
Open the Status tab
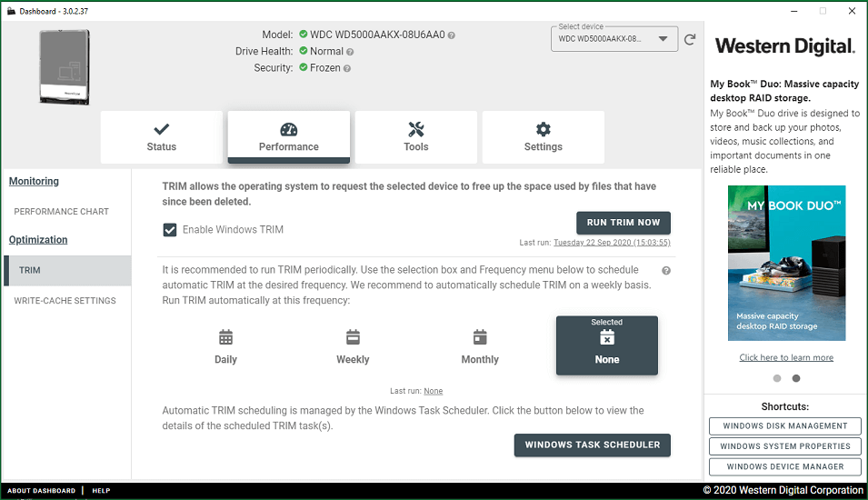(x=162, y=137)
